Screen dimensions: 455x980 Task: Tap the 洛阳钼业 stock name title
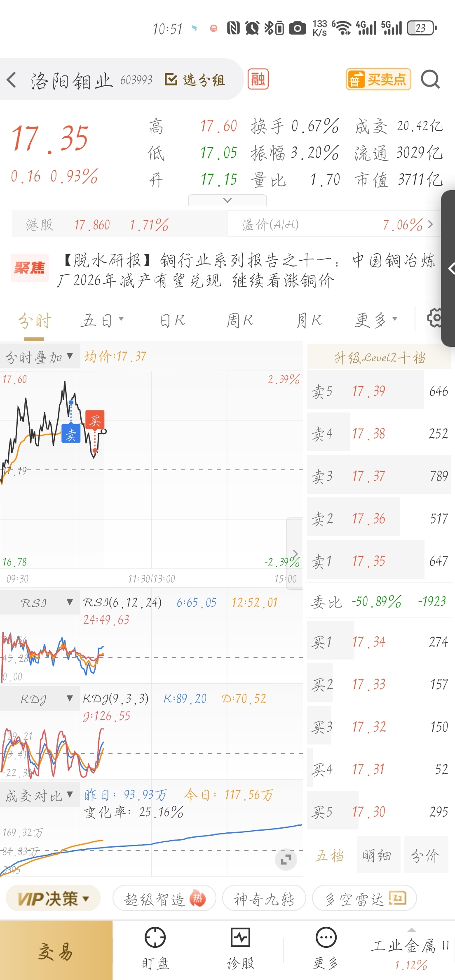click(x=72, y=80)
